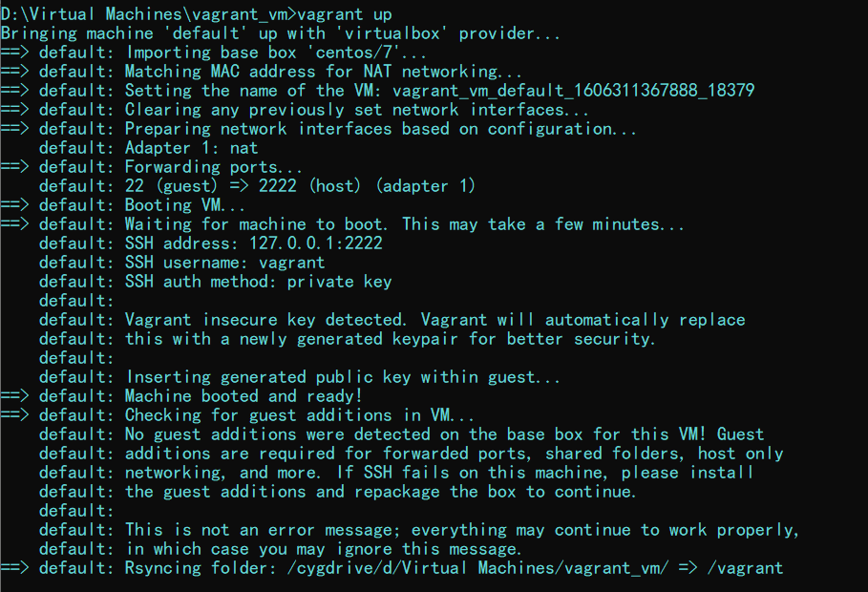The image size is (868, 592).
Task: Click the arrow before 'Rsyncing folder'
Action: click(14, 567)
